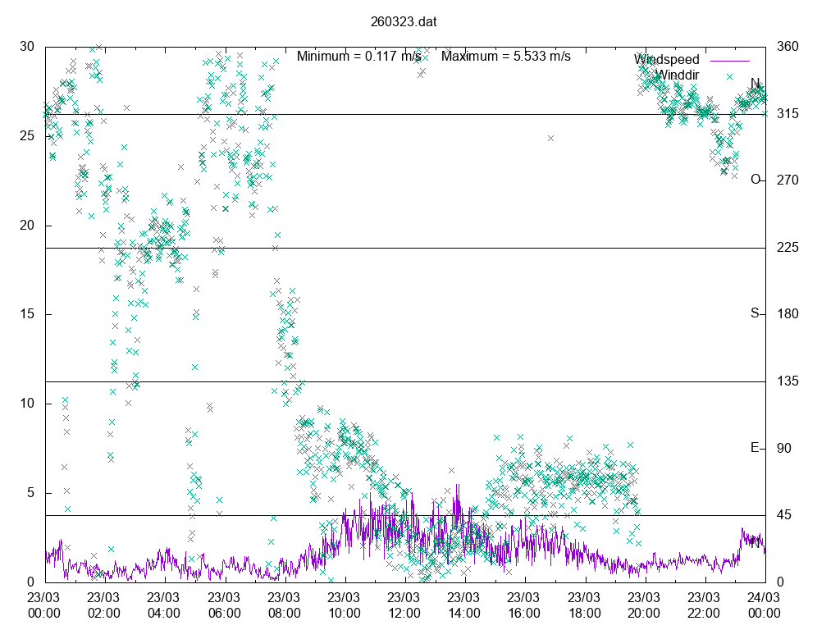Click the isolated gray cross near 17:00
Viewport: 840px width, 630px height.
point(550,138)
